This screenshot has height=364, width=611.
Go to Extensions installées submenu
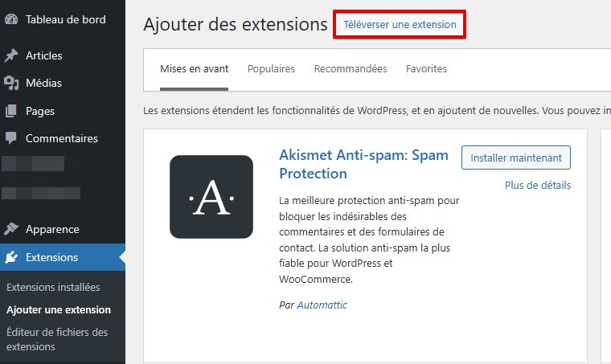pos(53,287)
